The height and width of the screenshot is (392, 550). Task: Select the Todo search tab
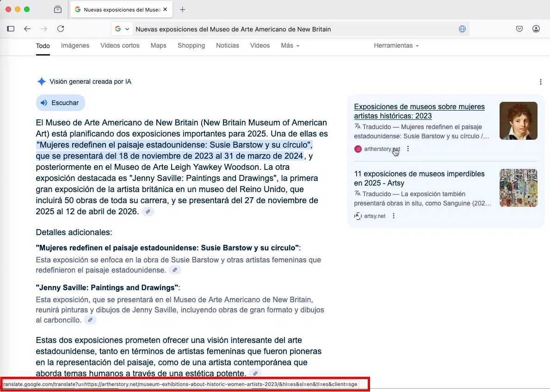(43, 46)
